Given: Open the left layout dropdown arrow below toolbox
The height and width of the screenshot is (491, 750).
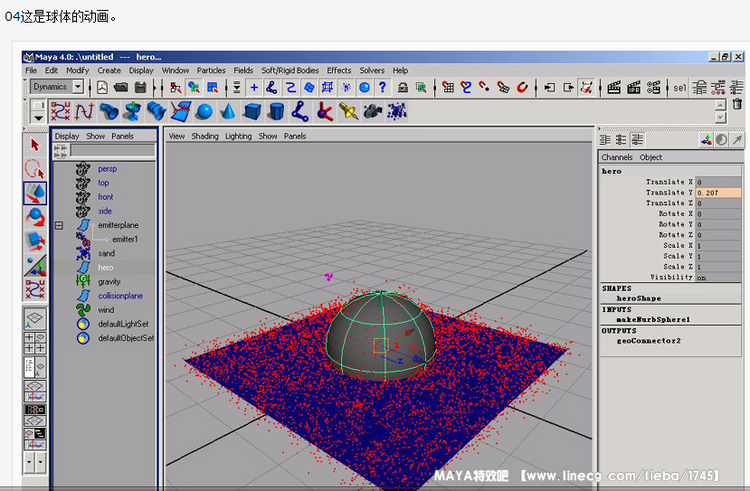Looking at the screenshot, I should [x=29, y=462].
